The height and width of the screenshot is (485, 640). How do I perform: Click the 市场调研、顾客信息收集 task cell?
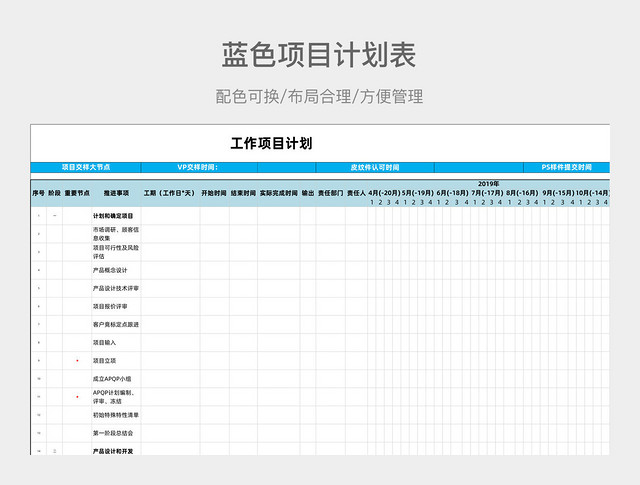point(116,234)
